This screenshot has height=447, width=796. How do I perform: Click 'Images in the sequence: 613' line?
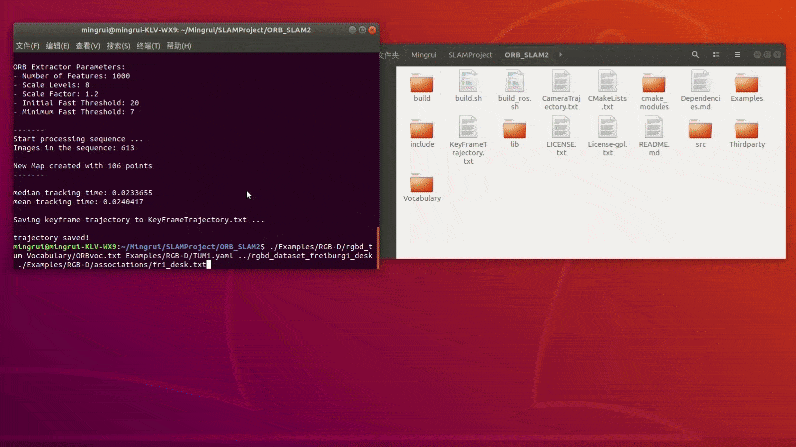[74, 148]
